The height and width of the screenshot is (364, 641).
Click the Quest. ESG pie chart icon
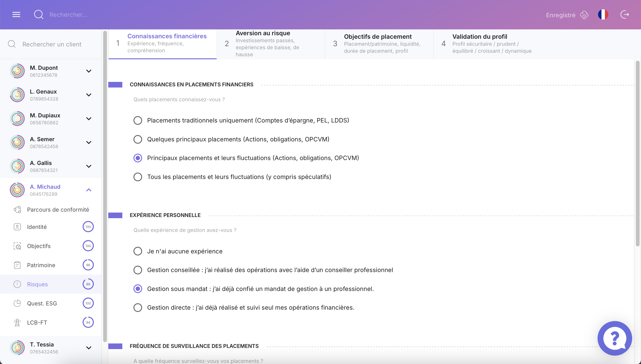17,303
